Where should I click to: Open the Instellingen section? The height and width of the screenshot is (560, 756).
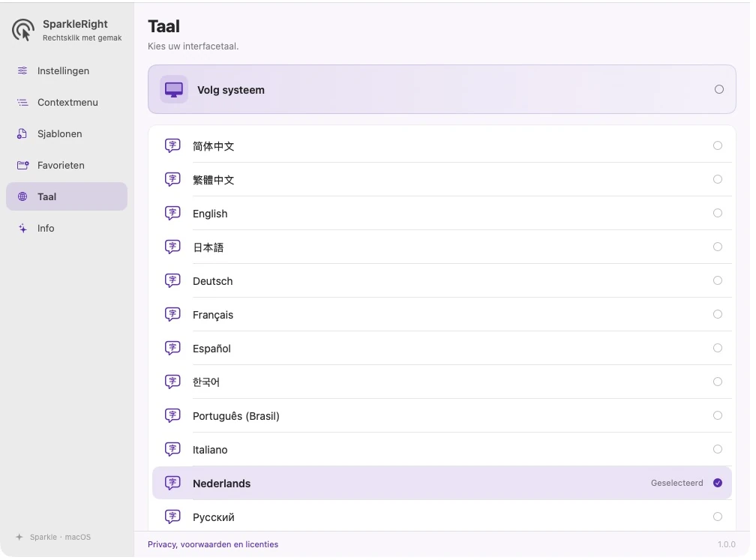[x=67, y=70]
